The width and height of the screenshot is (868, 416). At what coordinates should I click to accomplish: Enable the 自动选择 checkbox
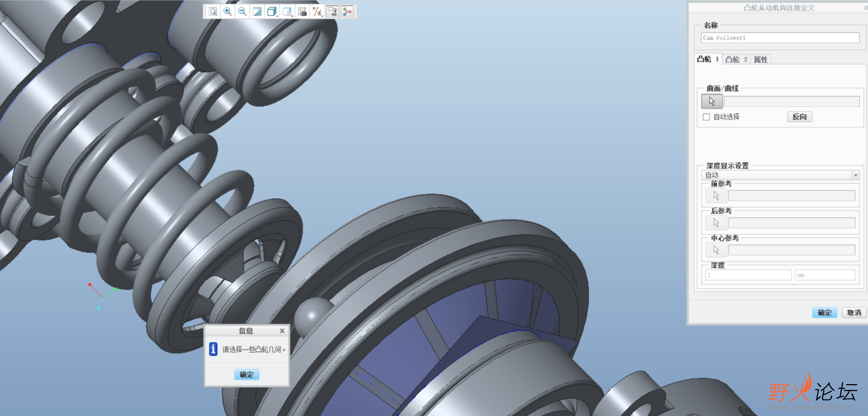(x=706, y=117)
